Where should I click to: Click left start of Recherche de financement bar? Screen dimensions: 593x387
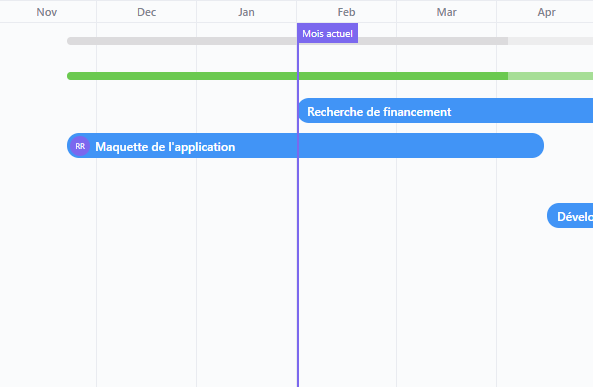click(301, 110)
